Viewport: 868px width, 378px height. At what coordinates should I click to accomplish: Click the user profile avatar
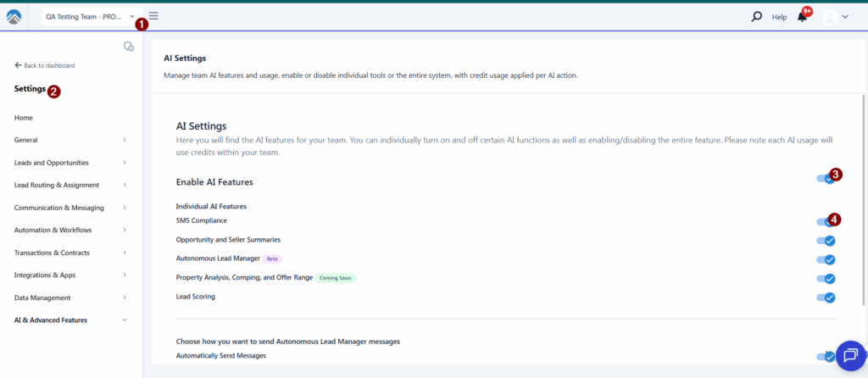point(829,16)
